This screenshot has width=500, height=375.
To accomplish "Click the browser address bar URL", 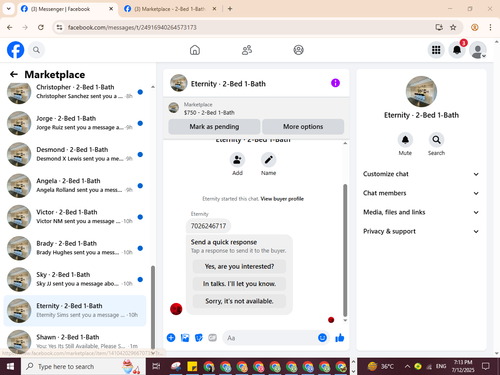I will pos(132,27).
